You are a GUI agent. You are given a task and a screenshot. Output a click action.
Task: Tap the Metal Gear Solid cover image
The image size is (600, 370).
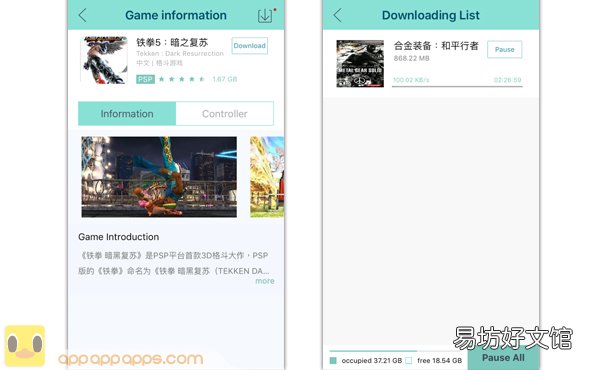click(360, 64)
